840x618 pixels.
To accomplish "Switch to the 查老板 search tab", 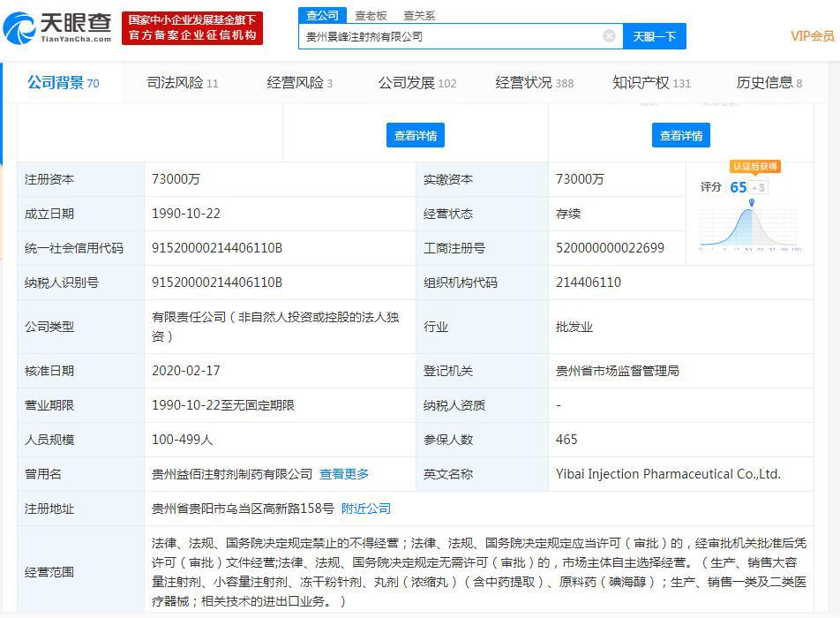I will tap(371, 16).
